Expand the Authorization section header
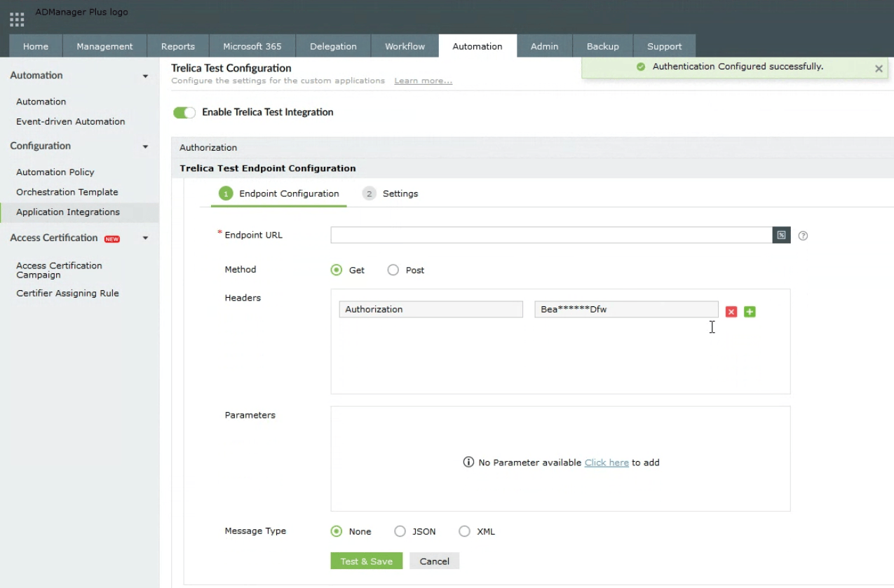The height and width of the screenshot is (588, 894). (532, 148)
